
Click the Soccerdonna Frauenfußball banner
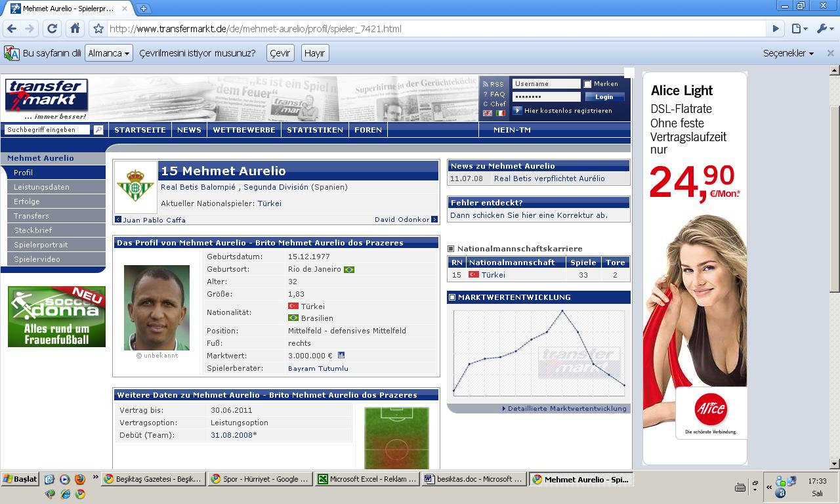click(x=56, y=316)
